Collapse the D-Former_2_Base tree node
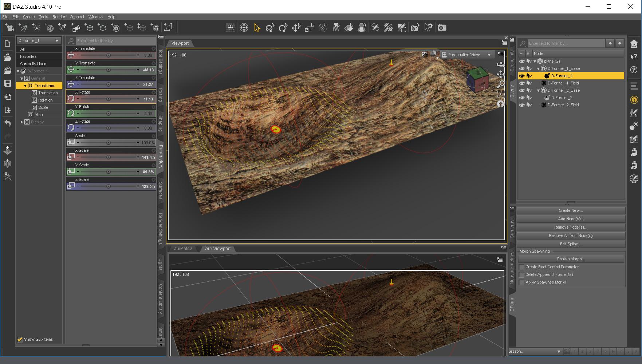 point(538,90)
